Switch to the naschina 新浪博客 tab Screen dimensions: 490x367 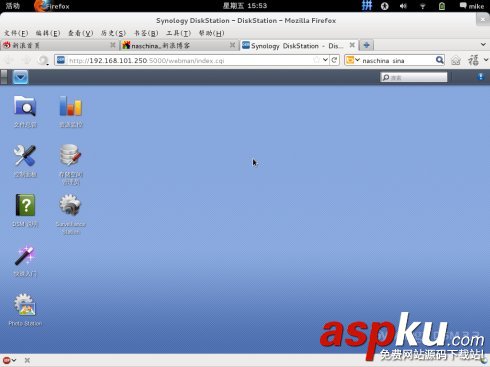coord(178,45)
